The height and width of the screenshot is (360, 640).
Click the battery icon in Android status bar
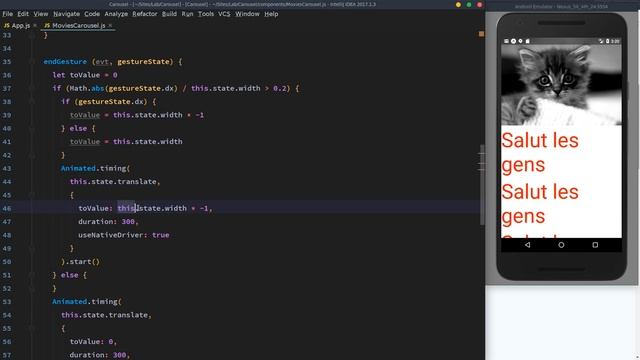[607, 41]
